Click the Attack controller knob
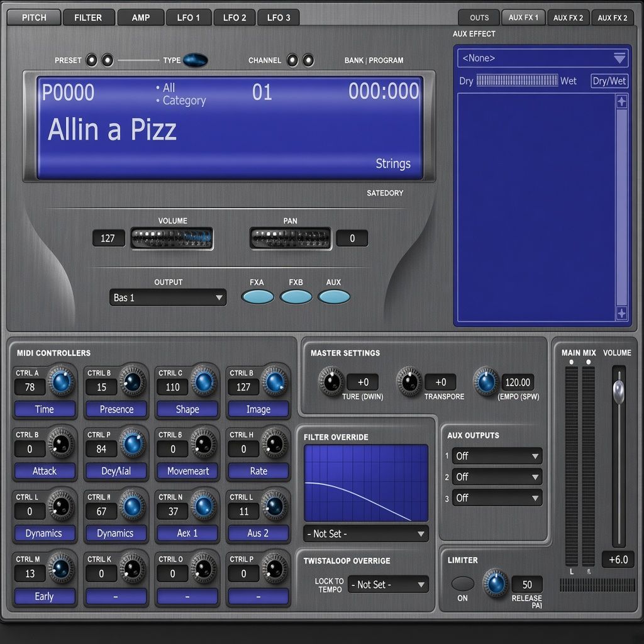Viewport: 644px width, 644px height. coord(61,444)
